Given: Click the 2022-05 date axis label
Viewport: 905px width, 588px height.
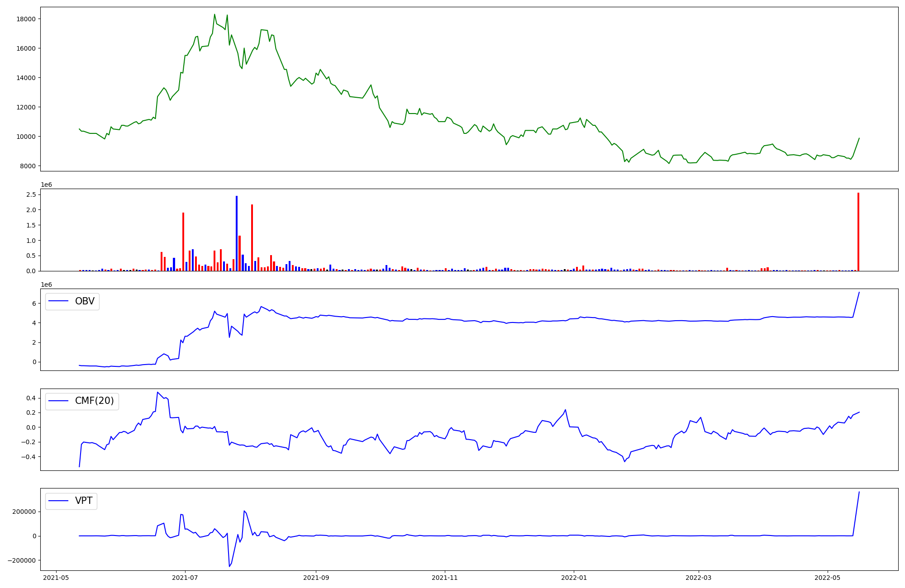Looking at the screenshot, I should (828, 578).
